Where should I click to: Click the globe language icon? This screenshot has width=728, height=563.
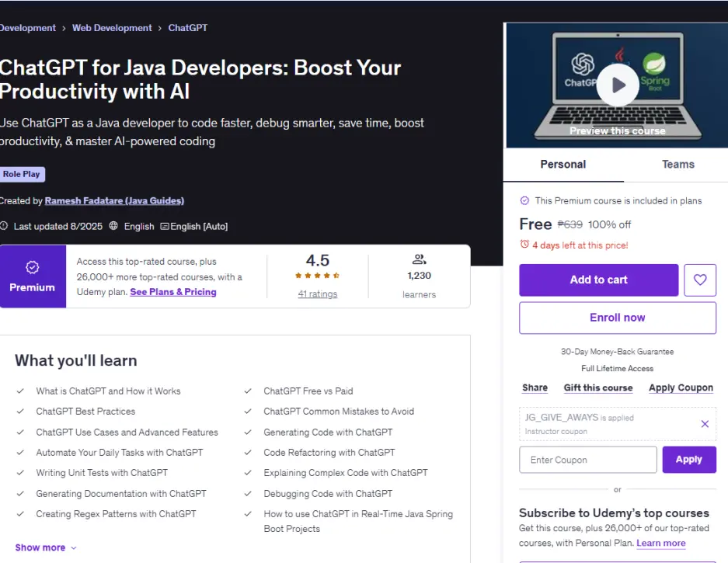[113, 226]
